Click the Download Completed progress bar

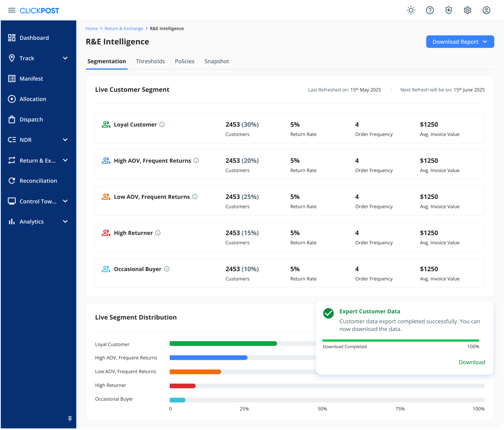click(401, 340)
